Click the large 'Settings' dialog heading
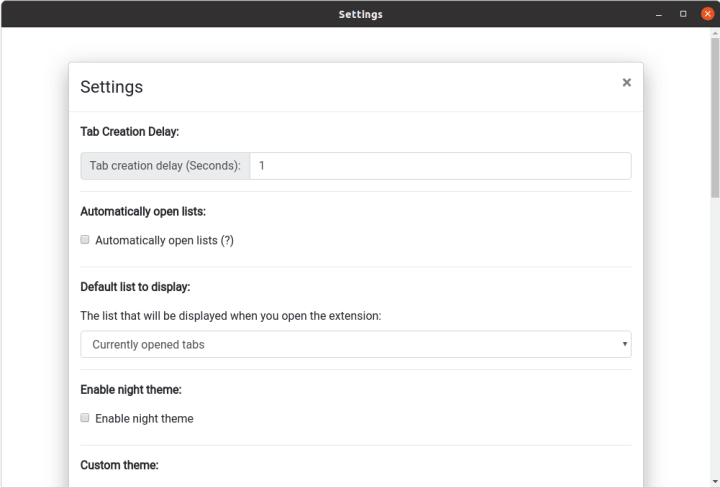 tap(112, 87)
